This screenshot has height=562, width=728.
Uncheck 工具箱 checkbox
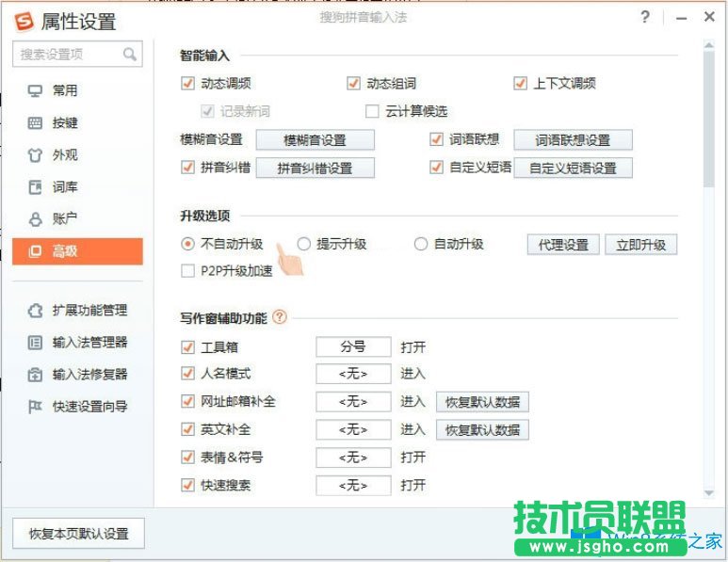(187, 347)
